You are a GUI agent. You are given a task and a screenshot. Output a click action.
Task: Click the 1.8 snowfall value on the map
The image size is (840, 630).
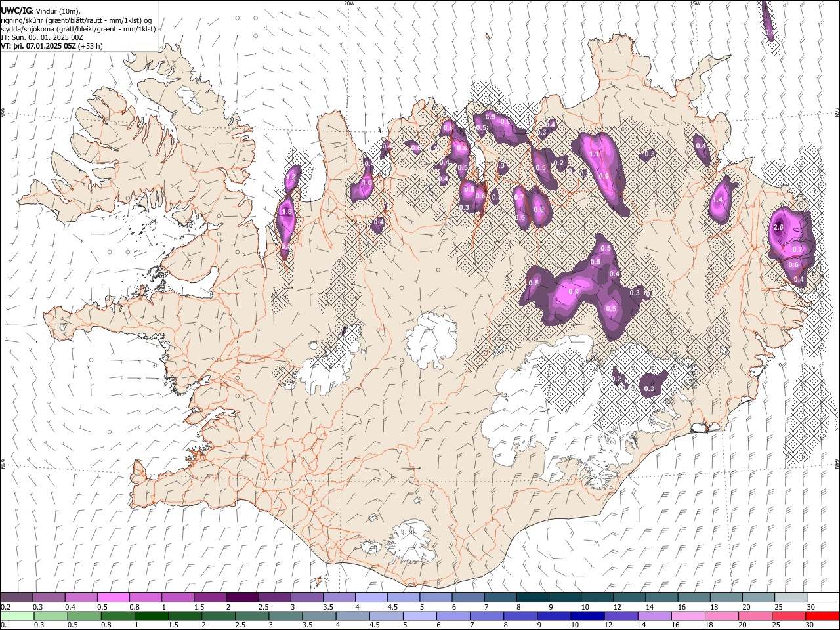coord(286,212)
